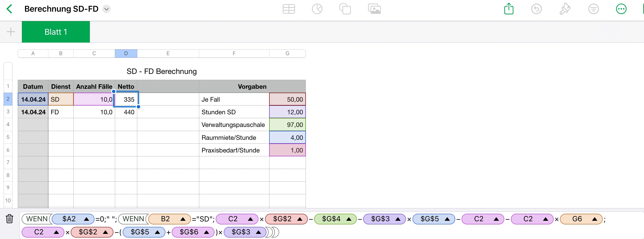Tap the bottom-right selection handle of cell D2
The image size is (644, 239).
(138, 107)
